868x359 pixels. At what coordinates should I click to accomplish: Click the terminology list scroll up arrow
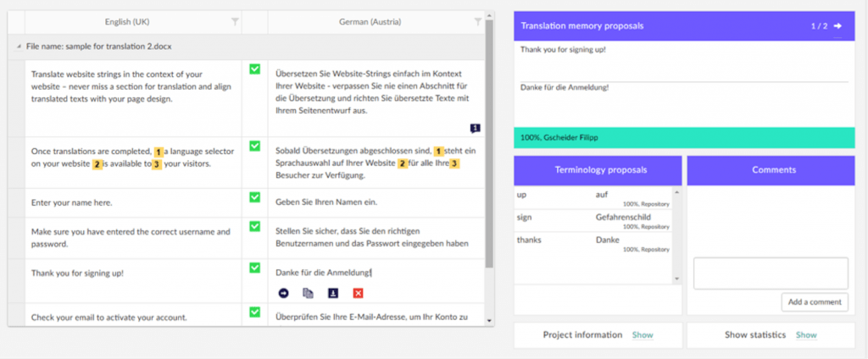tap(676, 192)
